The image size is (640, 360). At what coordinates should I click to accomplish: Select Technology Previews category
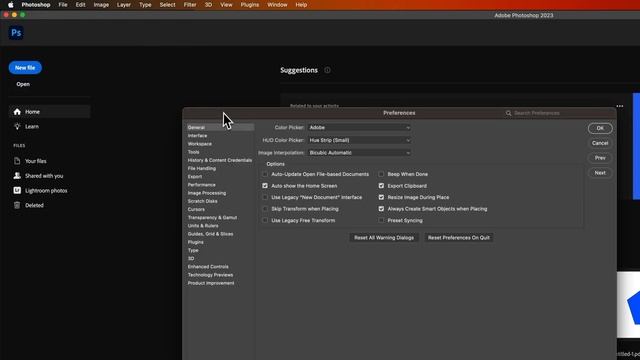tap(210, 275)
